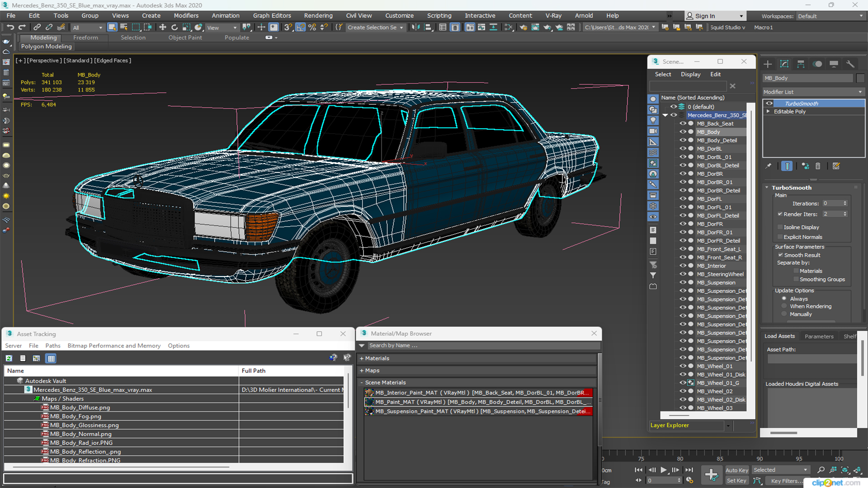Open the Create Selection Set dropdown
Screen dimensions: 868x488
[x=375, y=28]
